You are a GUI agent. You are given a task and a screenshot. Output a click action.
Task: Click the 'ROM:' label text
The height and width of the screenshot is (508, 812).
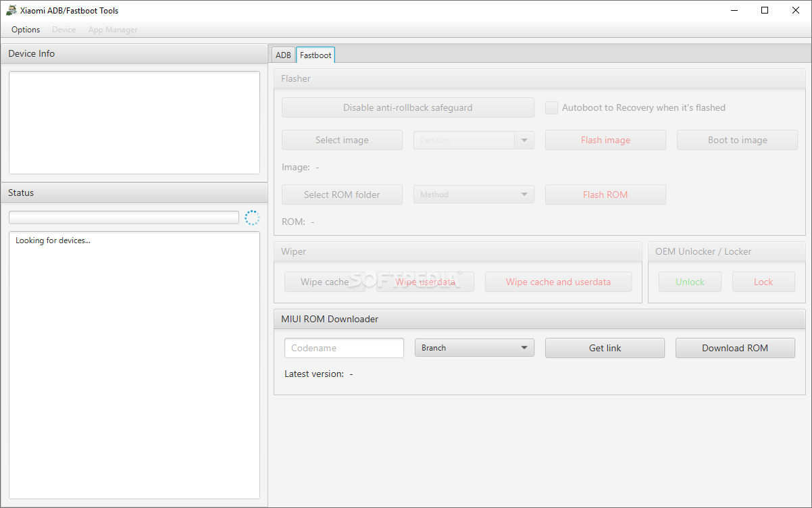[293, 222]
